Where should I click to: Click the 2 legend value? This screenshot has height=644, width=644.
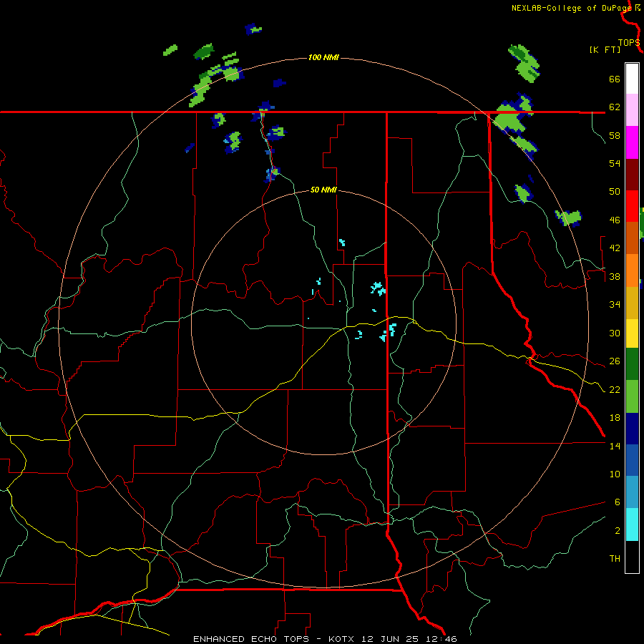coord(618,531)
